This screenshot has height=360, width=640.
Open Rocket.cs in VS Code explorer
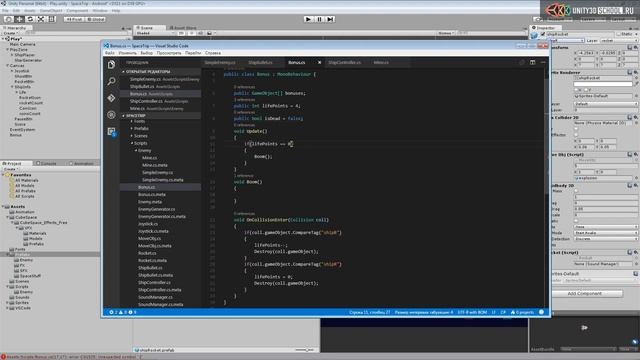pos(147,253)
